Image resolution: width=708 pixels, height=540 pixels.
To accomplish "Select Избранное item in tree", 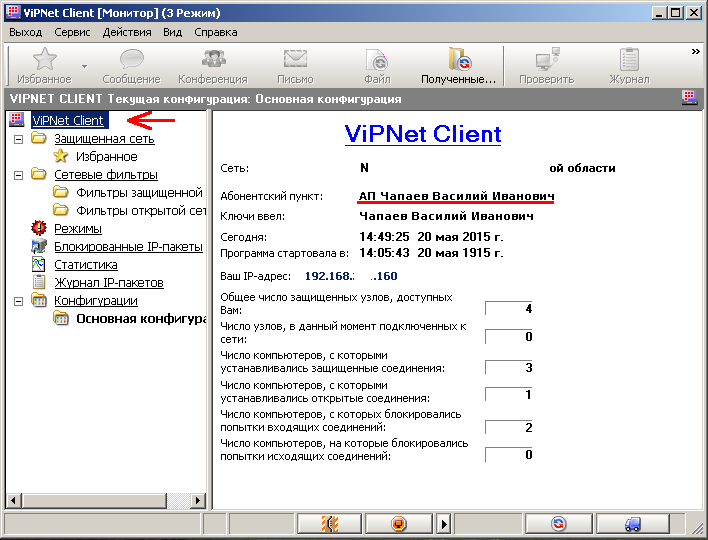I will (107, 157).
